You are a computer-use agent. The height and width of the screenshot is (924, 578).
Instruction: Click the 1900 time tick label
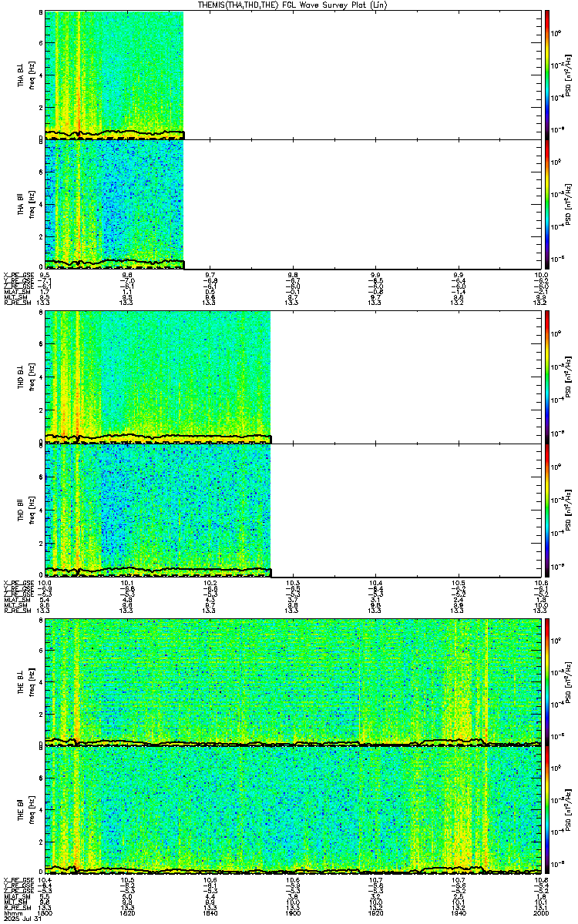point(292,913)
